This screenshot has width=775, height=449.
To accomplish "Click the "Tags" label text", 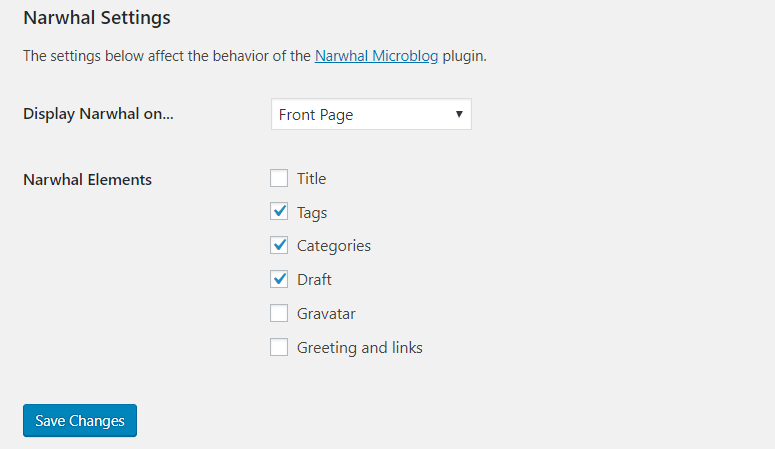I will click(x=312, y=213).
